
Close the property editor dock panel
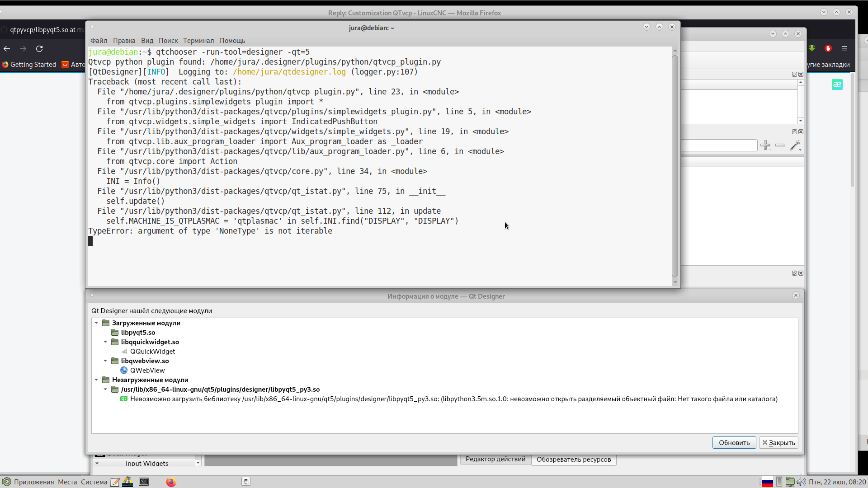pyautogui.click(x=801, y=132)
